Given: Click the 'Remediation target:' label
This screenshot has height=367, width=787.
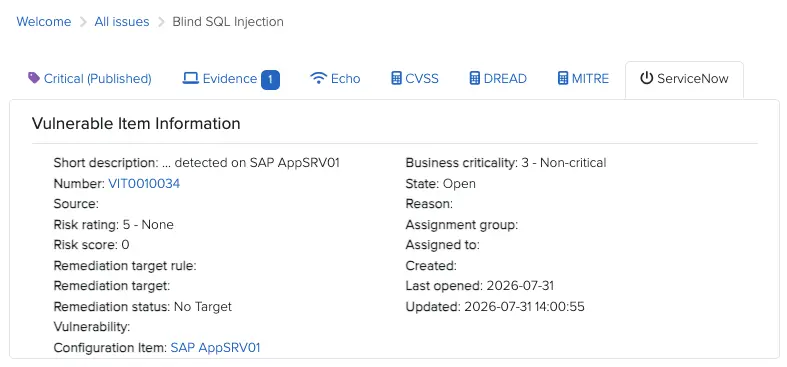Looking at the screenshot, I should 112,286.
